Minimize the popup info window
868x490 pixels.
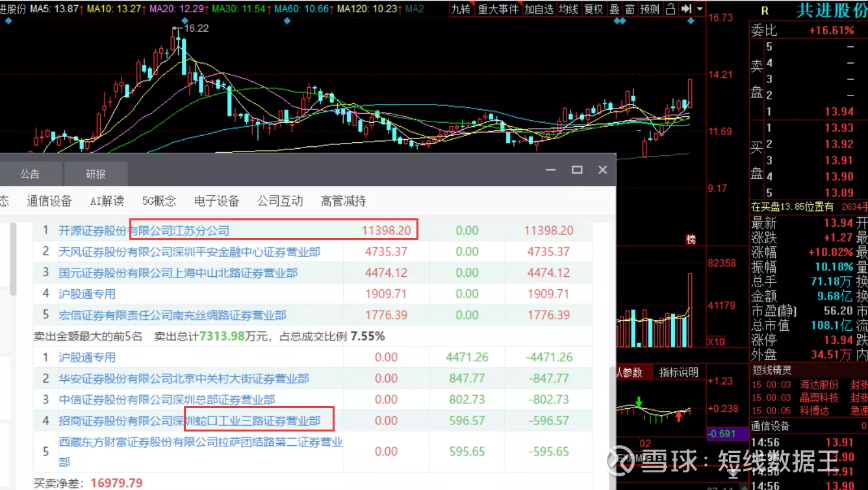(x=552, y=170)
